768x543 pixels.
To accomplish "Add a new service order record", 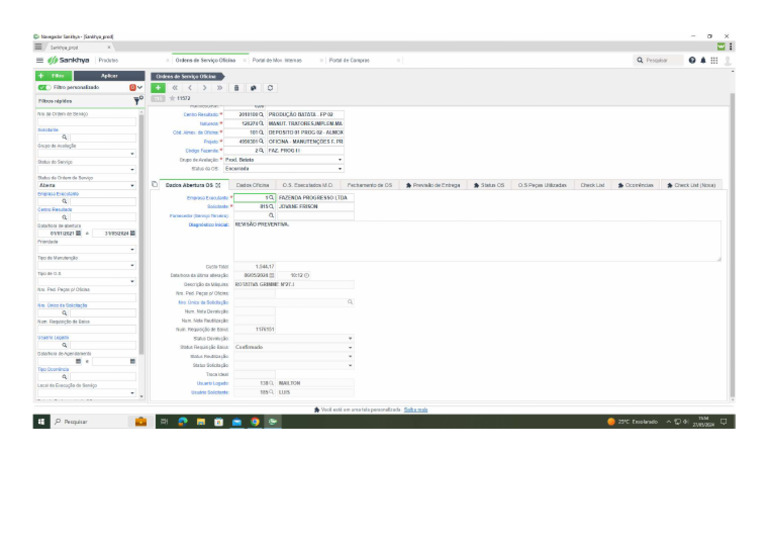I will click(x=158, y=88).
